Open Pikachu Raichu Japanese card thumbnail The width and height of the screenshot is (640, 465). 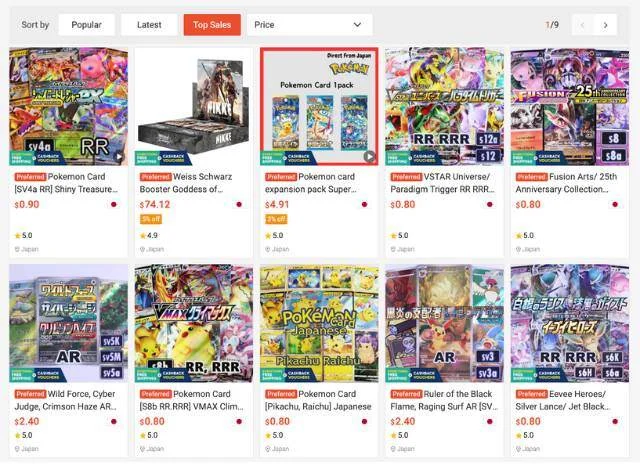click(319, 323)
